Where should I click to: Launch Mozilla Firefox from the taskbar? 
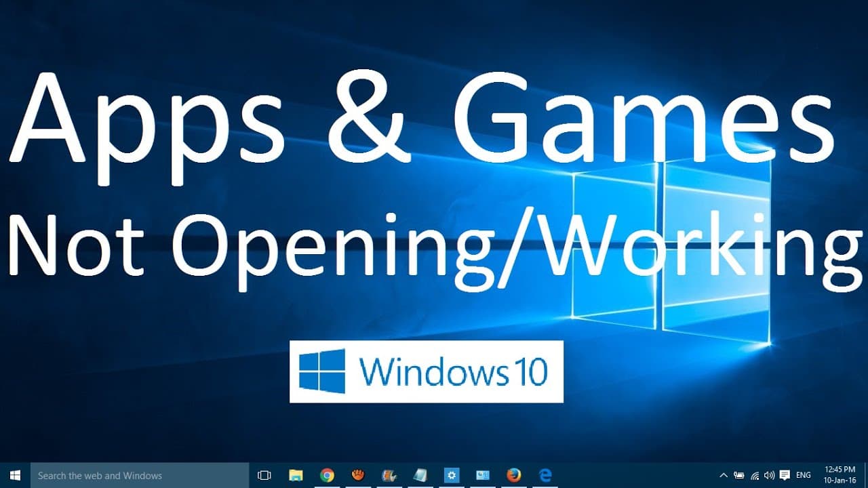point(514,475)
